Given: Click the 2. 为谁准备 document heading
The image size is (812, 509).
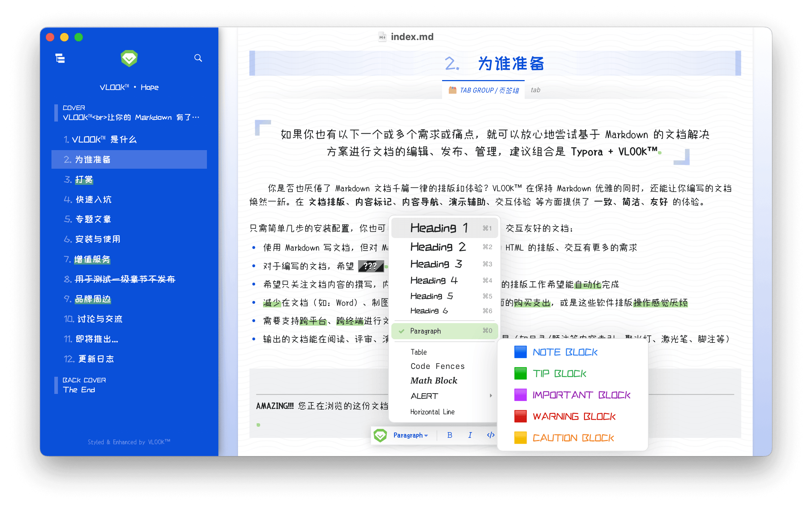Looking at the screenshot, I should point(495,64).
